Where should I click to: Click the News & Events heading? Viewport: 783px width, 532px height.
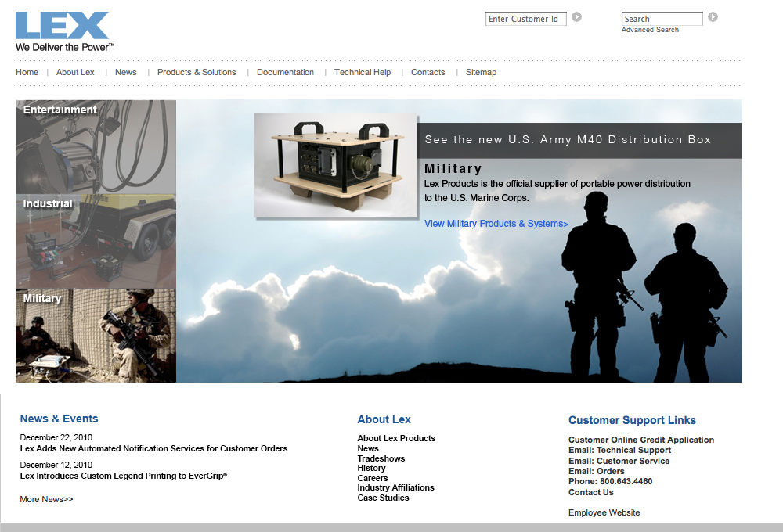(x=59, y=419)
